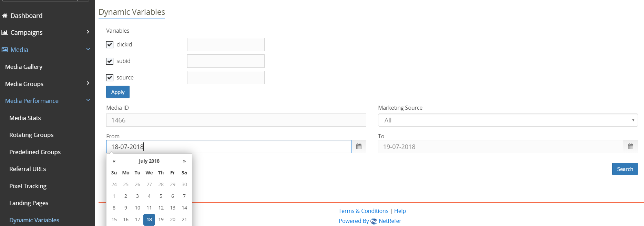Click the Dashboard home icon
The height and width of the screenshot is (226, 644).
[x=5, y=15]
